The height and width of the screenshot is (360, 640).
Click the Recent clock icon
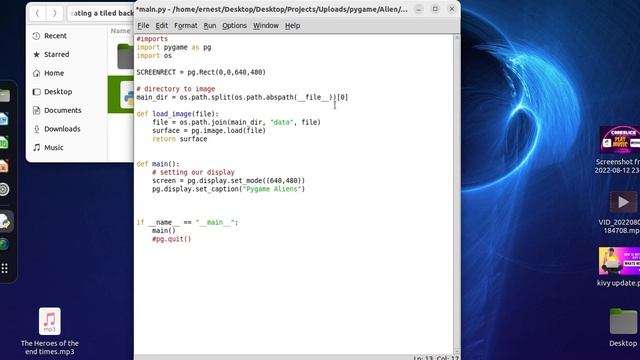[36, 36]
